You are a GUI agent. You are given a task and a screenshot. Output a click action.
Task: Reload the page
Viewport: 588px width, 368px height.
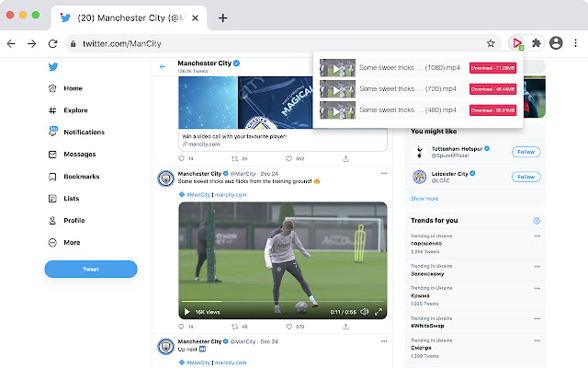pos(52,43)
